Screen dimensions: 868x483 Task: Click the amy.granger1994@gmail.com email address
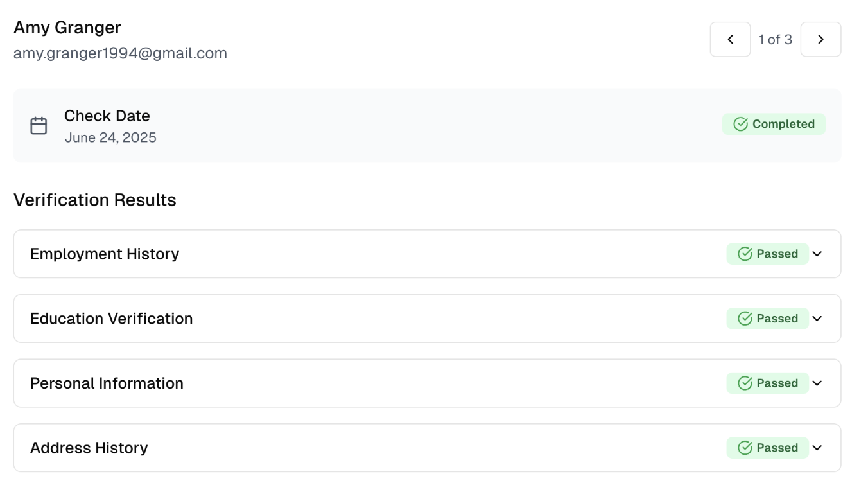[120, 53]
